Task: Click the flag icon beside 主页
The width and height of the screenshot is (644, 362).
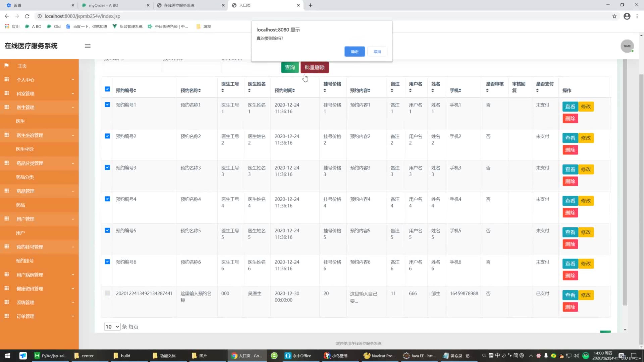Action: pyautogui.click(x=7, y=66)
